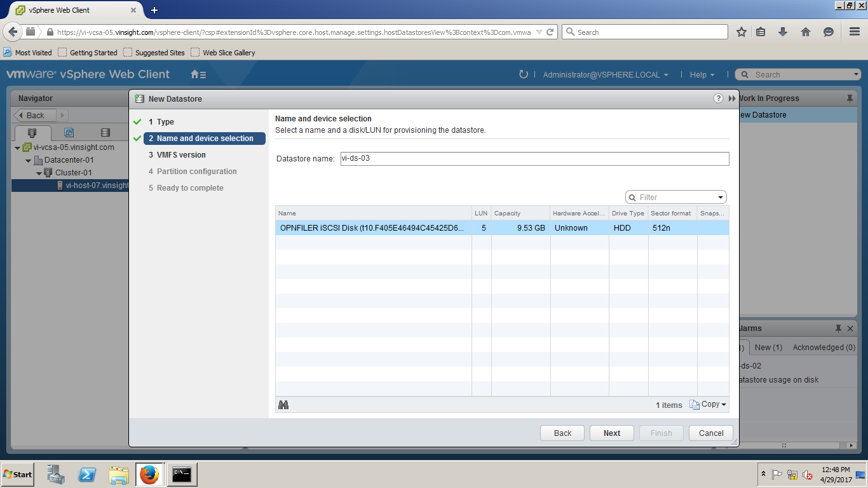The image size is (868, 488).
Task: Open the URL bar history dropdown
Action: click(x=539, y=32)
